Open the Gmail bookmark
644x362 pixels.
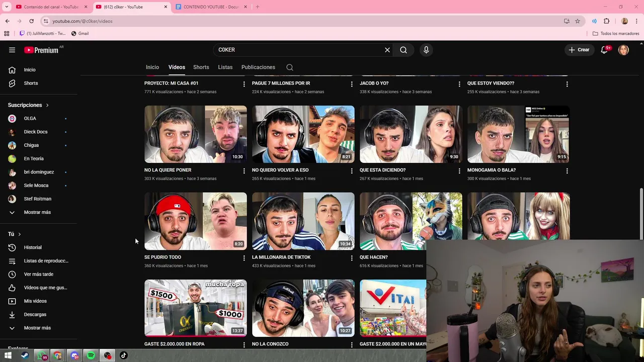[80, 34]
